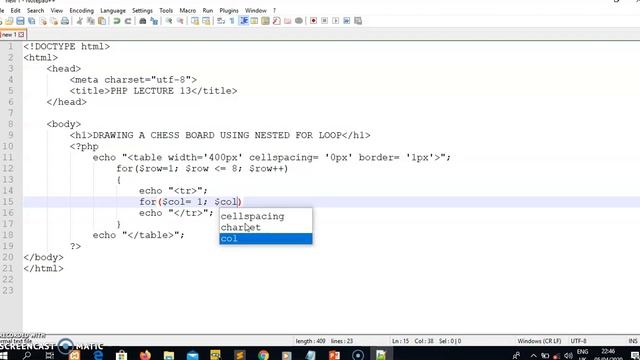640x360 pixels.
Task: Open the Replace toolbar icon
Action: pyautogui.click(x=154, y=21)
